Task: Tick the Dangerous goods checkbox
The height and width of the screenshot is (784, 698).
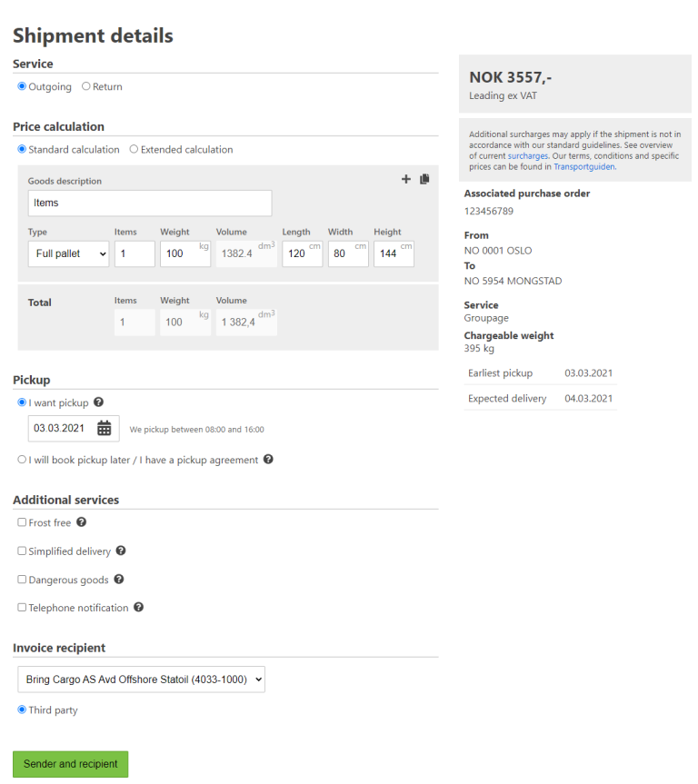Action: (x=22, y=580)
